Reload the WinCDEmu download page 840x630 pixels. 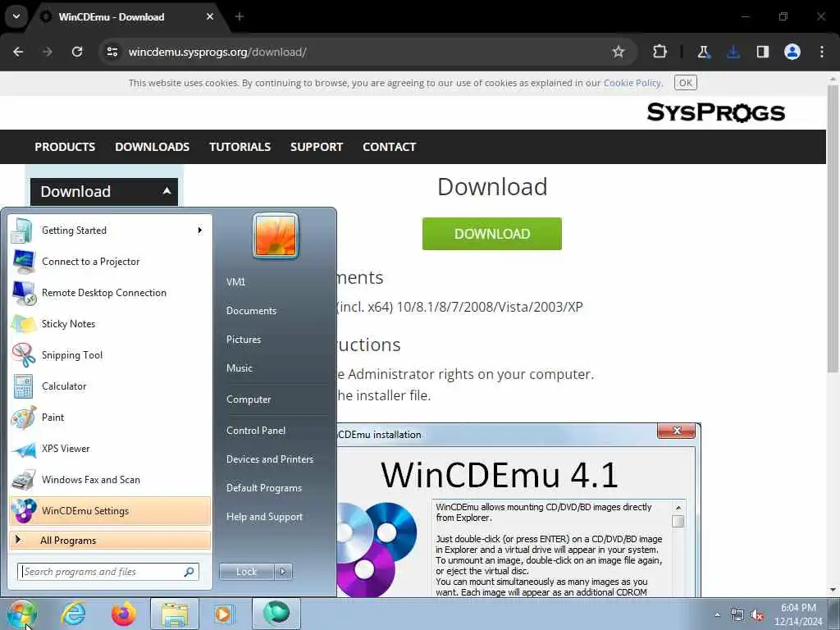pos(77,52)
